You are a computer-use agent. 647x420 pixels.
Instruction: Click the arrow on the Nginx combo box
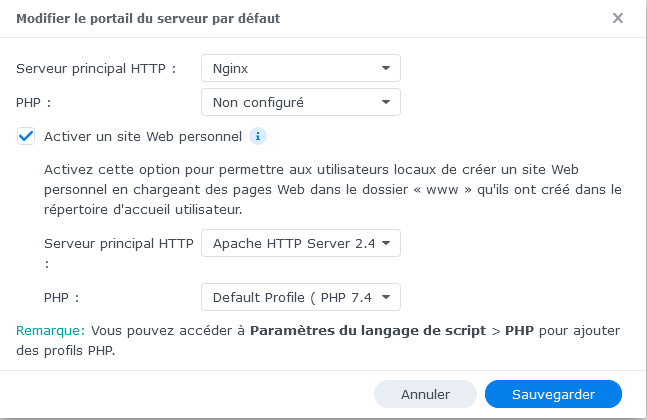point(386,68)
